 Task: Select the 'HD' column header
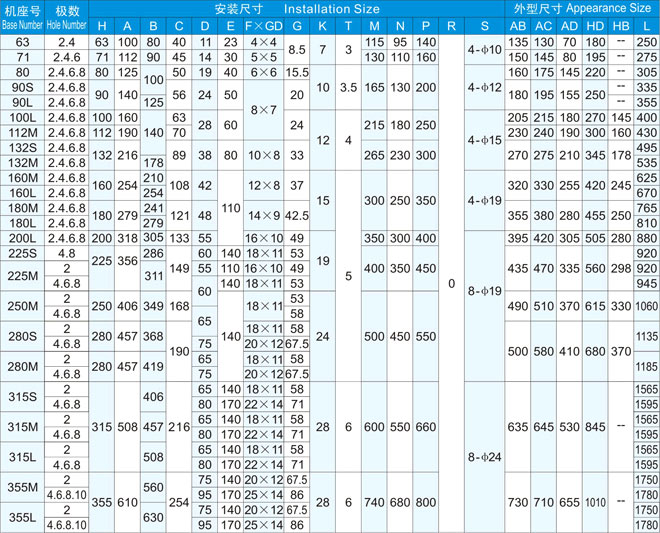pos(595,26)
